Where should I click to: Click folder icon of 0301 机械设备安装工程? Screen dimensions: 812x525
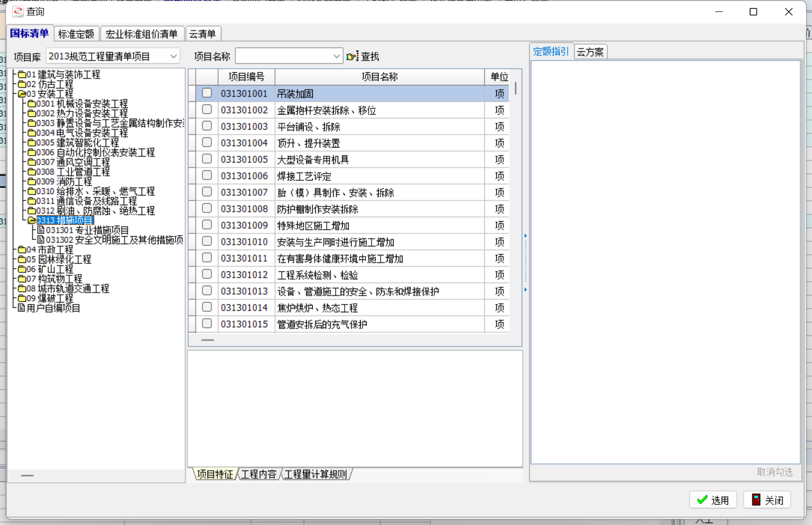pos(31,104)
